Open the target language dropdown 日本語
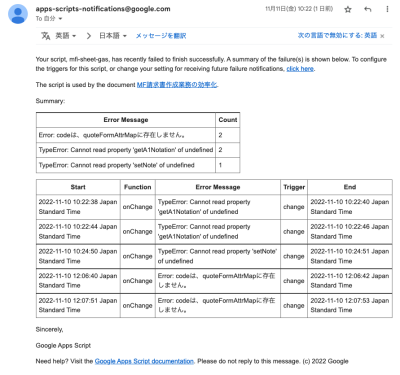The image size is (400, 375). pos(113,36)
